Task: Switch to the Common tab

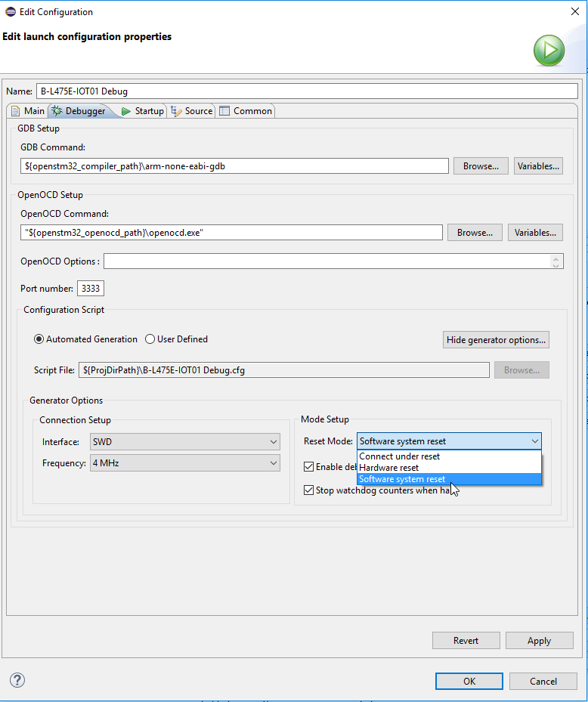Action: [246, 111]
